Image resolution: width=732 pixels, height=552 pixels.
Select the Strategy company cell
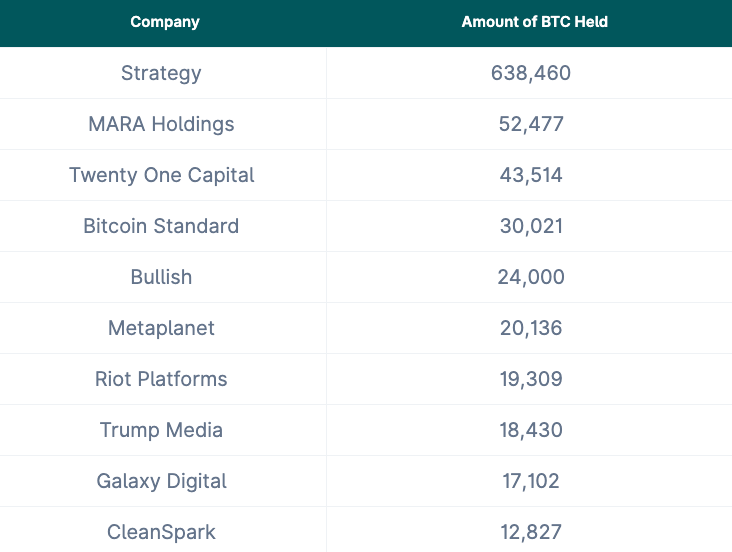pos(161,73)
